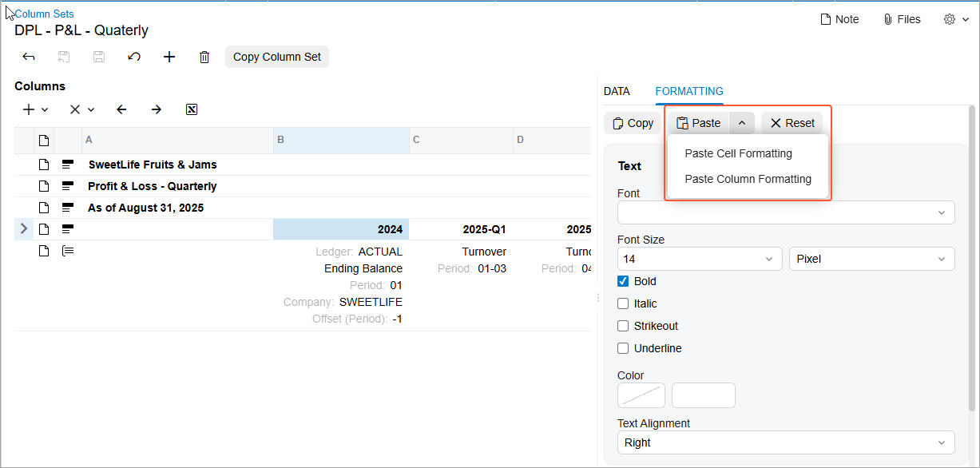Click the back arrow toolbar icon
The height and width of the screenshot is (468, 980).
coord(29,57)
